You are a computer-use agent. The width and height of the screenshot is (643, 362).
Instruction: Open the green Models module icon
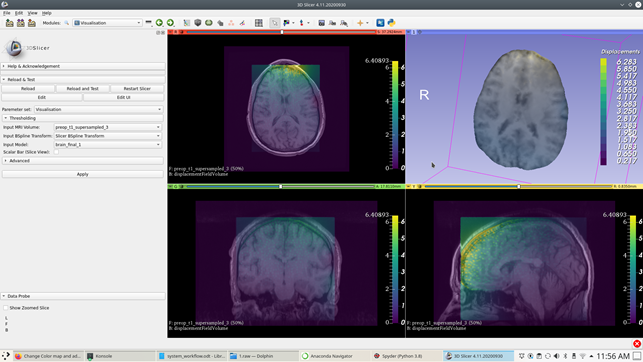pos(209,23)
